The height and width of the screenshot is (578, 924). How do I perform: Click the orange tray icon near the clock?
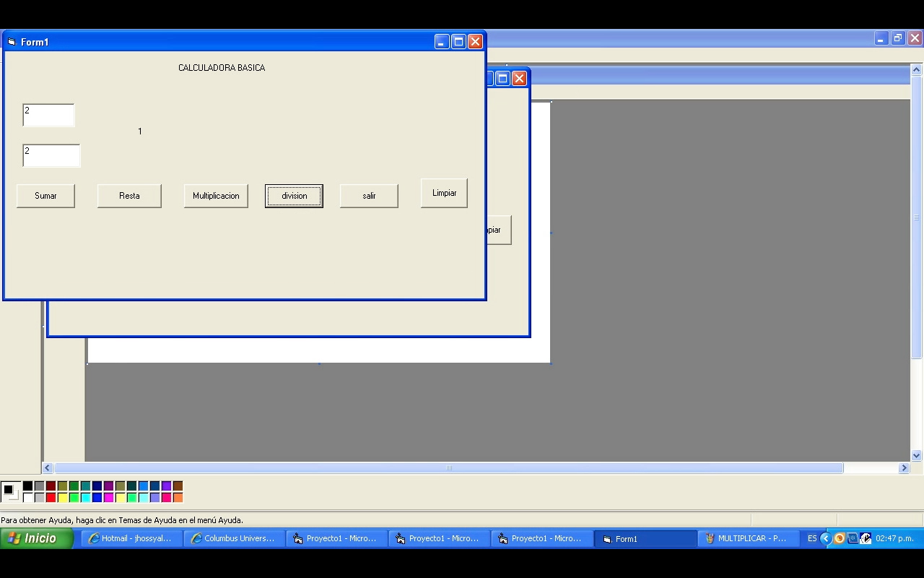pyautogui.click(x=839, y=538)
